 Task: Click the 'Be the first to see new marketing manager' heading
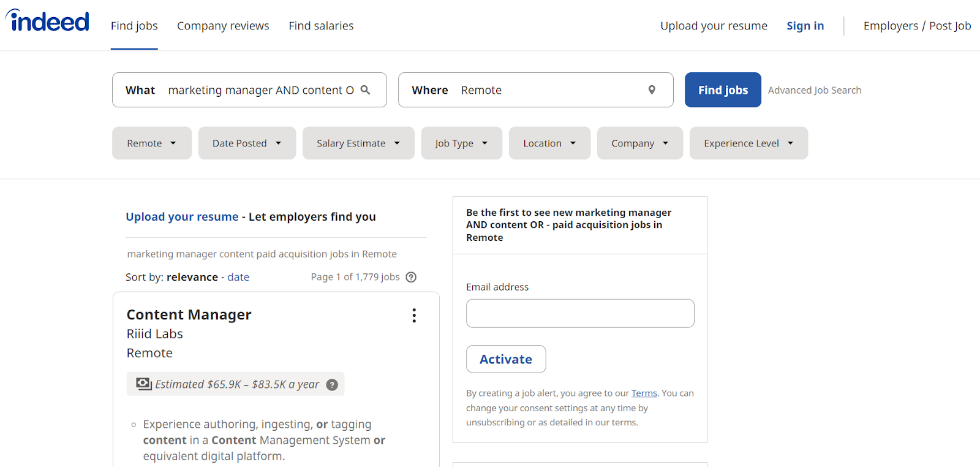(x=569, y=225)
